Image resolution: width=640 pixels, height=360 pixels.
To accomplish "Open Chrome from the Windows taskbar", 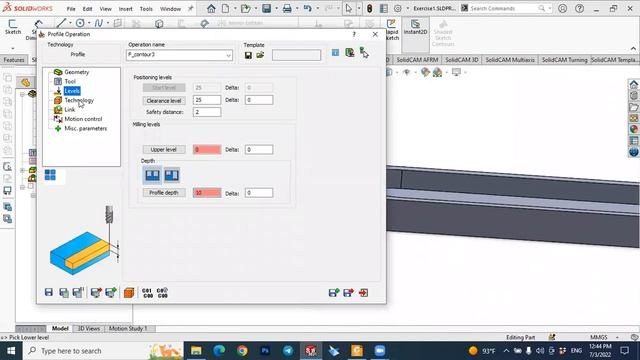I will (x=242, y=351).
